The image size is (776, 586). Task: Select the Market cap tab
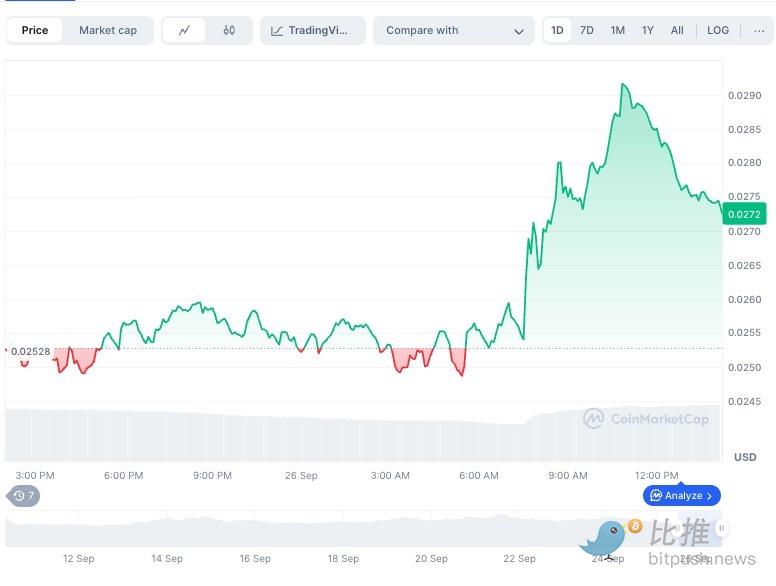[x=108, y=30]
